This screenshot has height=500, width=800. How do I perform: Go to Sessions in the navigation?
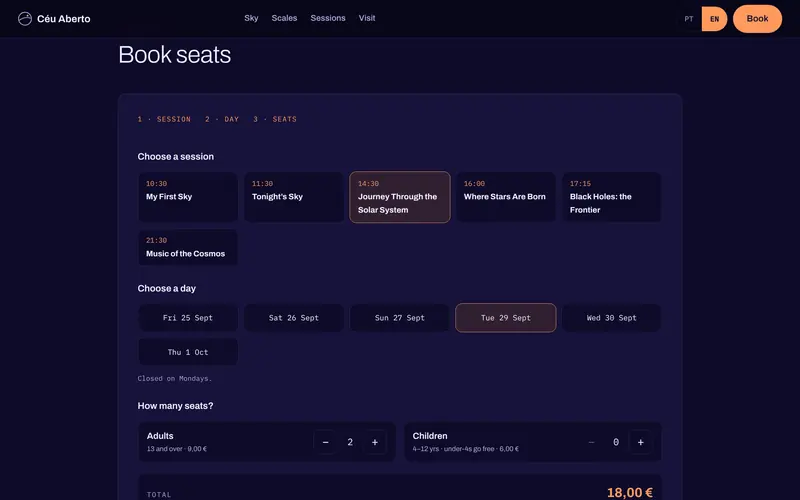point(328,18)
